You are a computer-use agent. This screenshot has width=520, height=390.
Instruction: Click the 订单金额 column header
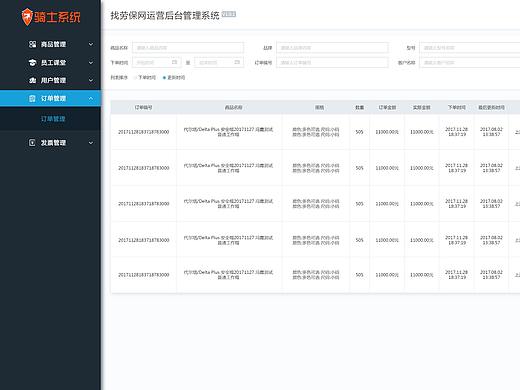(x=387, y=107)
